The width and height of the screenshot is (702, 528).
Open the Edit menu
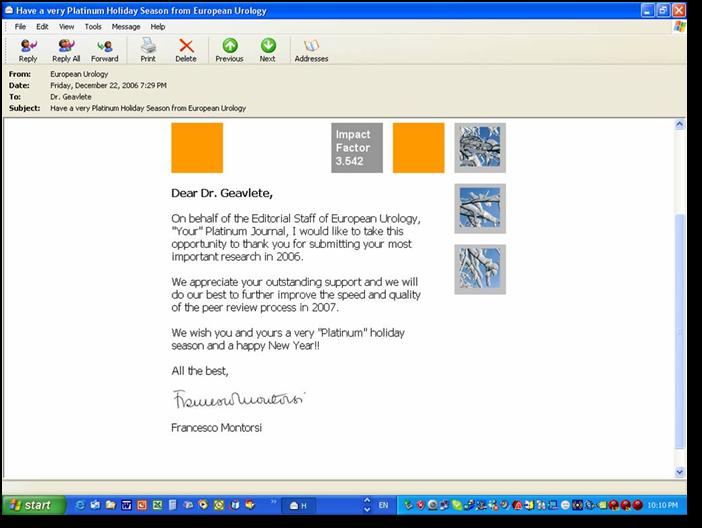click(42, 27)
